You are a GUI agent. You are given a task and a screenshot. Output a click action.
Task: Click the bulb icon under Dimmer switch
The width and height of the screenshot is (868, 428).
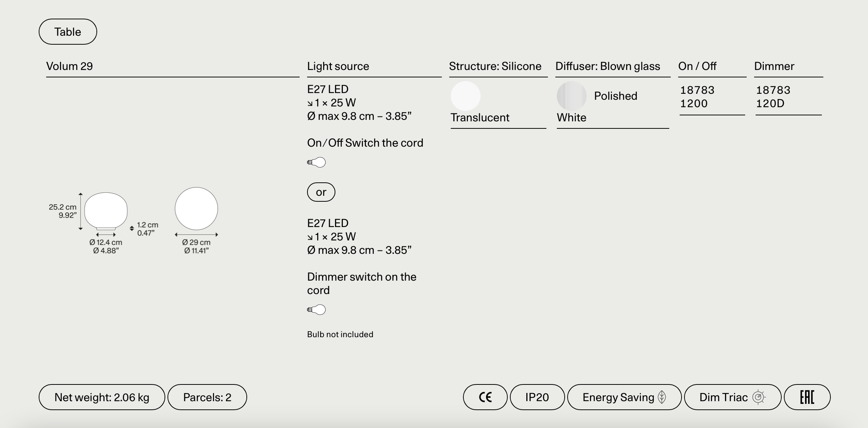(x=316, y=310)
